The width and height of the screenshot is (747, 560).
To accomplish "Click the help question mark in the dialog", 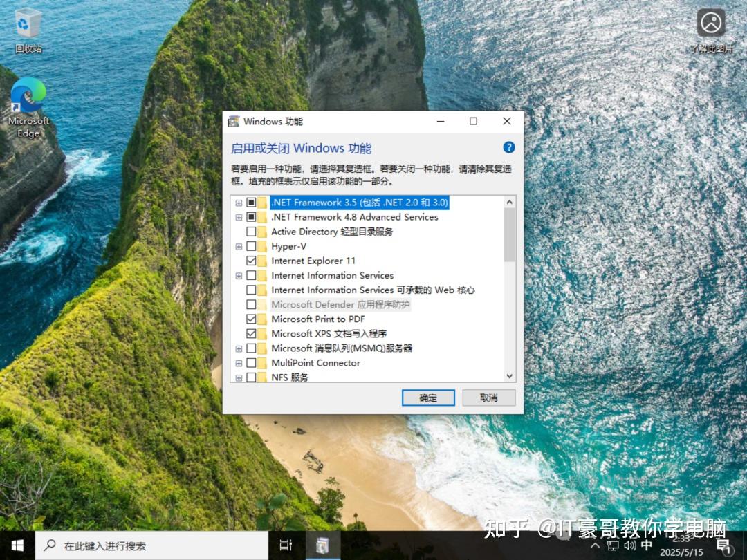I will tap(509, 147).
